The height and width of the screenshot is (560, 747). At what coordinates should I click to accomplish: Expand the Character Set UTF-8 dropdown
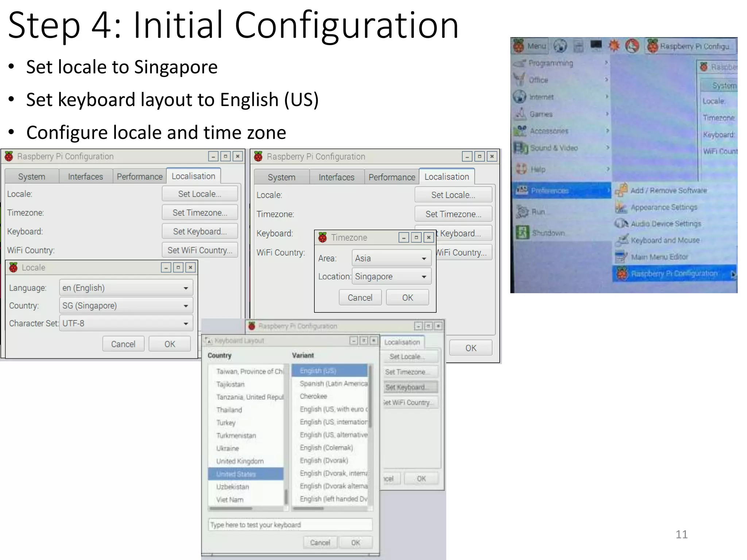(x=126, y=323)
